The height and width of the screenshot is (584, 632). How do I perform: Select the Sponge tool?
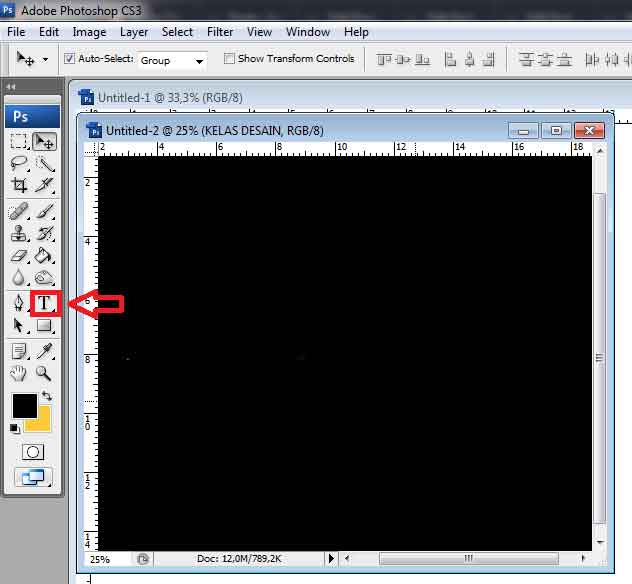point(44,277)
